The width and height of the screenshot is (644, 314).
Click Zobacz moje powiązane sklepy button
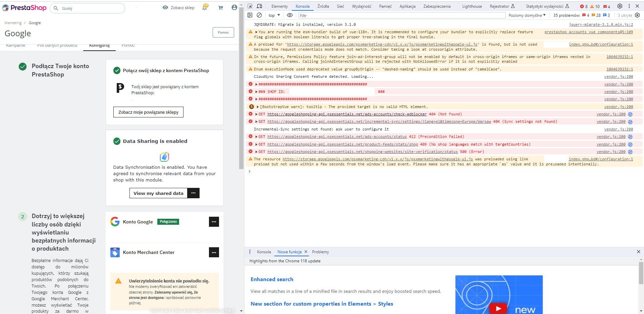coord(148,112)
